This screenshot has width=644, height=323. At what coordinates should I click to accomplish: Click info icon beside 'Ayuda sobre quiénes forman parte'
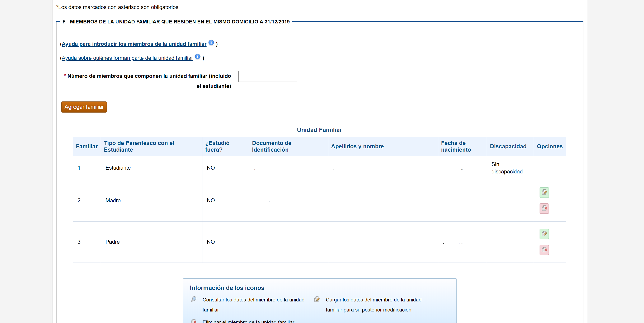[197, 56]
